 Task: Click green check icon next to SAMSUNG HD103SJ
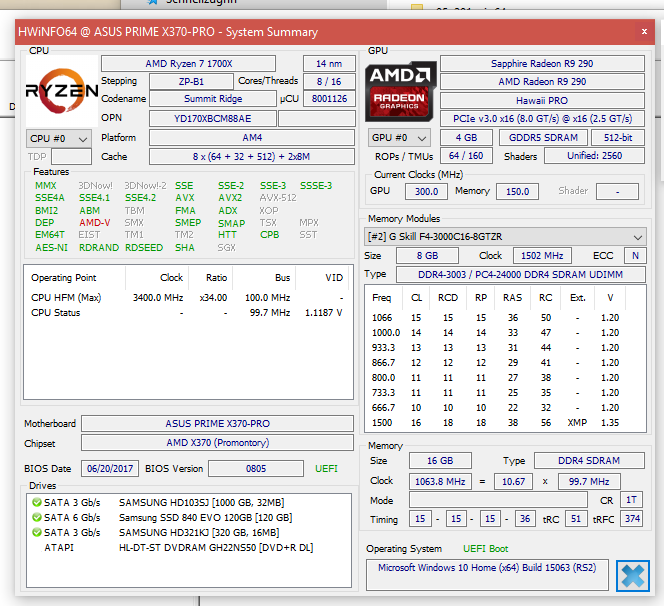(37, 502)
